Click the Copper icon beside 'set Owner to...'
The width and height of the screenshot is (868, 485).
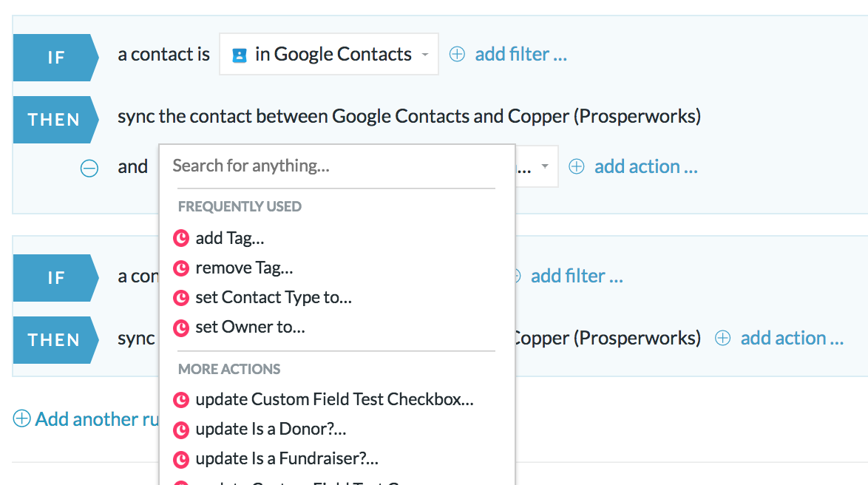coord(181,328)
